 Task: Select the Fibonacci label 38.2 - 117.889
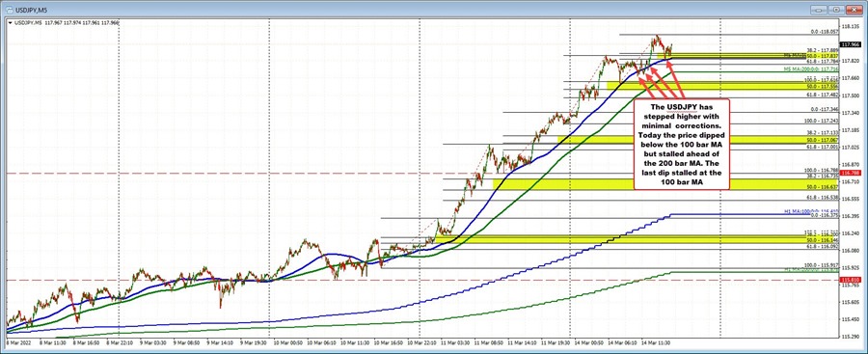822,49
